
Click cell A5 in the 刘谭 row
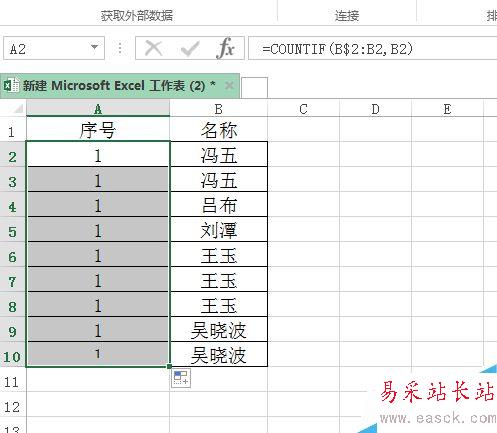[x=98, y=229]
